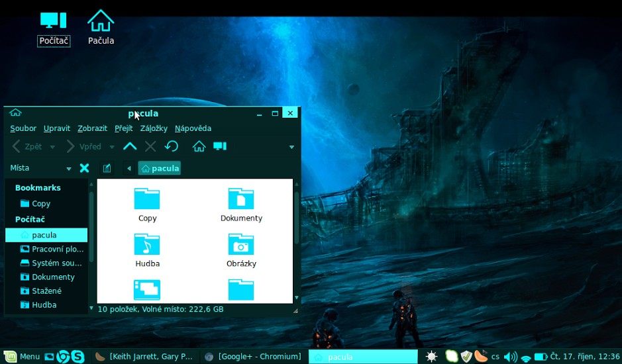Viewport: 622px width, 364px height.
Task: Open the Záložky menu
Action: [154, 128]
